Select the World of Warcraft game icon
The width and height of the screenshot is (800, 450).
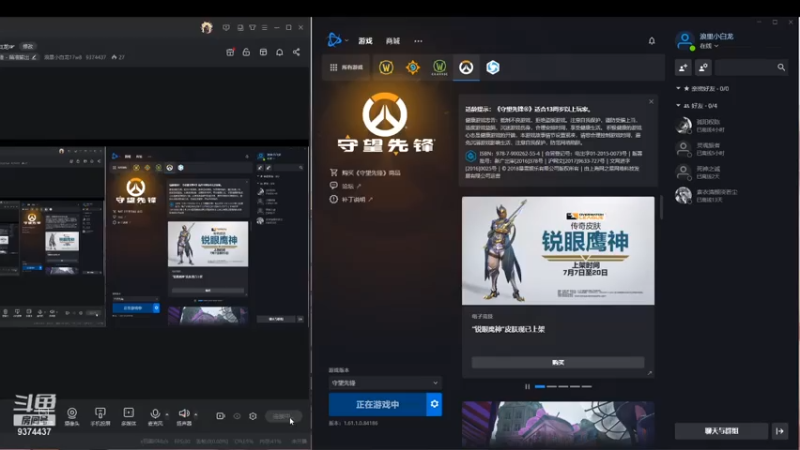(386, 67)
